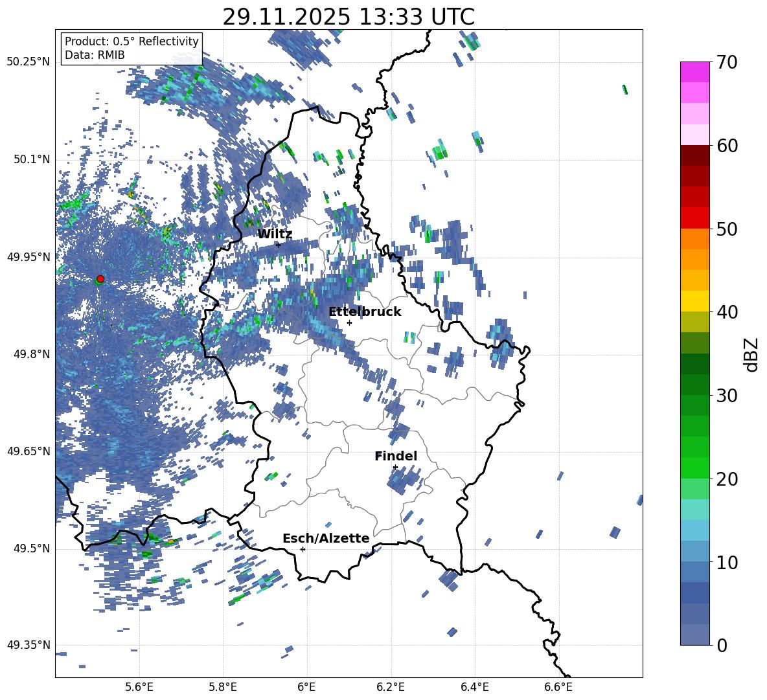767x700 pixels.
Task: Click the 40 colorbar tick label
Action: pyautogui.click(x=727, y=312)
